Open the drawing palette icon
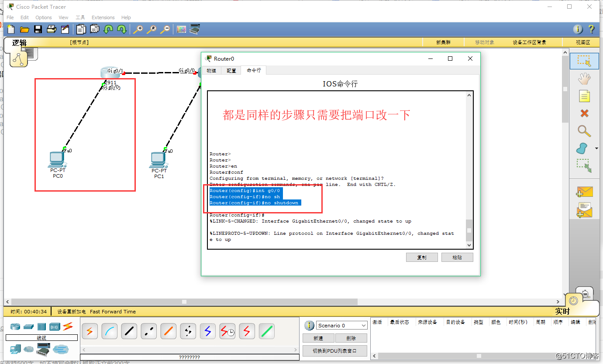 pyautogui.click(x=181, y=29)
